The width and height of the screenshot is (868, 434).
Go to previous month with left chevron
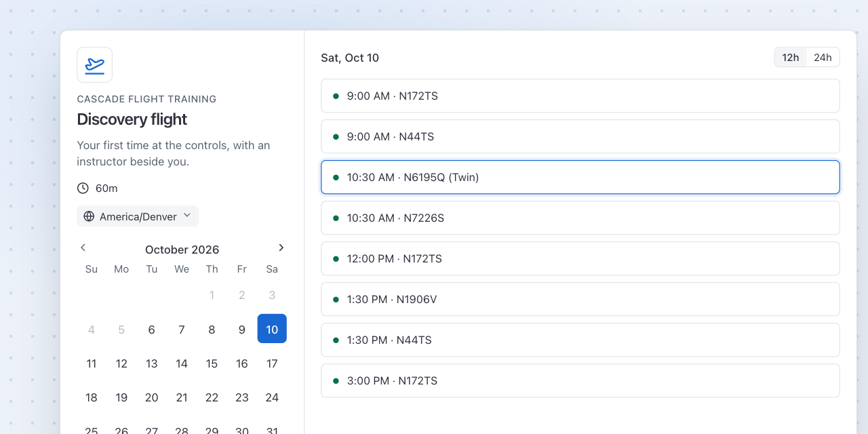[x=83, y=248]
